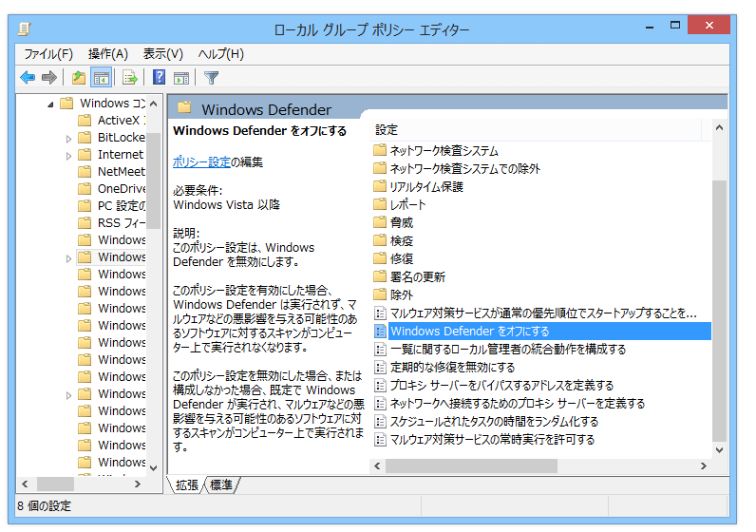The width and height of the screenshot is (756, 532).
Task: Click the editor app icon in title bar
Action: (24, 29)
